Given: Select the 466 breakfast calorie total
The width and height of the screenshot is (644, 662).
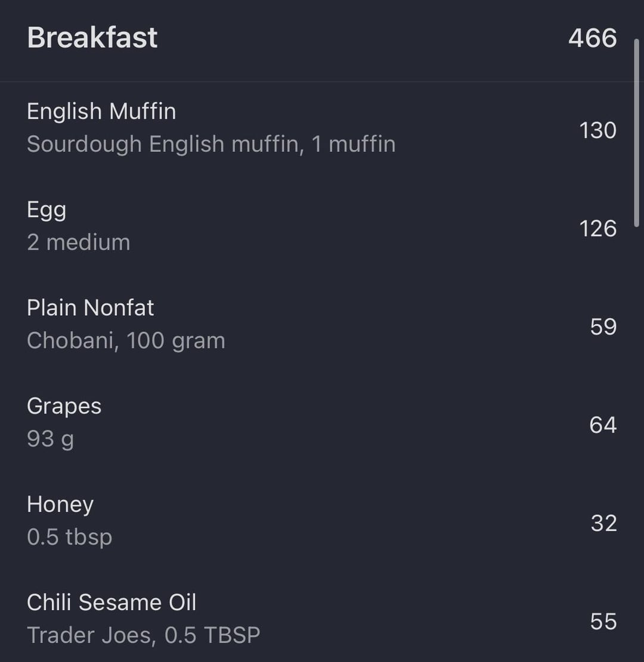Looking at the screenshot, I should (x=593, y=38).
